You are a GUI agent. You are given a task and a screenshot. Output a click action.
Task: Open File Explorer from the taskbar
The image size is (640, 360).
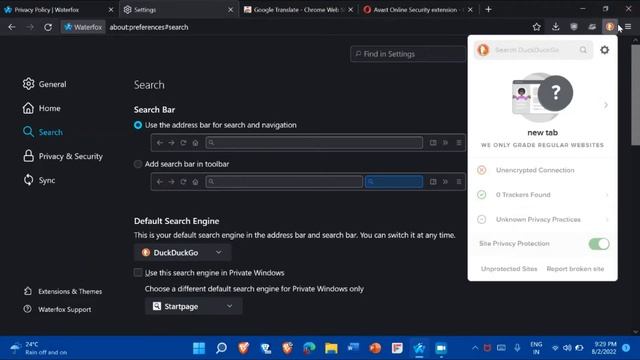[x=331, y=348]
